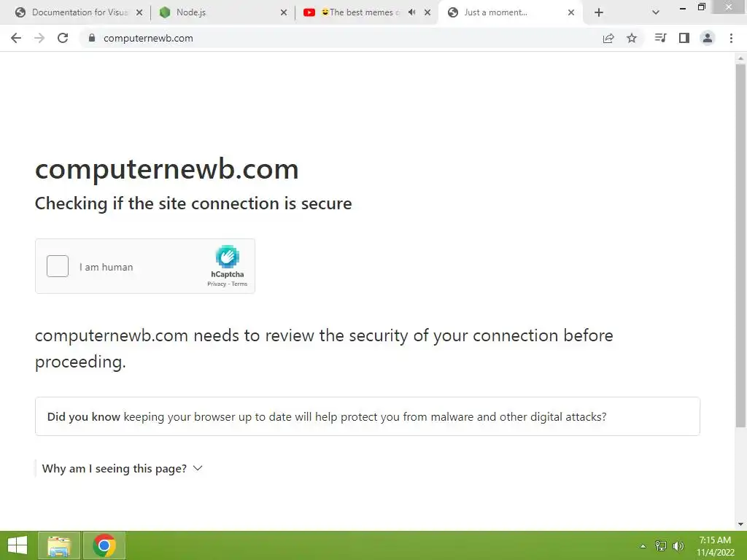Expand "Why am I seeing this page?"
747x560 pixels.
click(x=123, y=469)
